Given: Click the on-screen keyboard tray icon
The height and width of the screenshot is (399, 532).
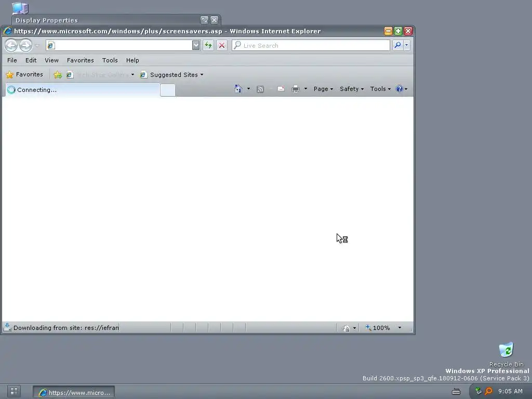Looking at the screenshot, I should pos(456,392).
